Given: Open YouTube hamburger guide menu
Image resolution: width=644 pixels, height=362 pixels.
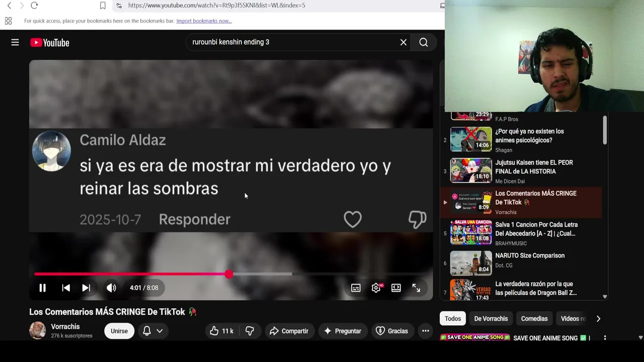Looking at the screenshot, I should point(15,43).
